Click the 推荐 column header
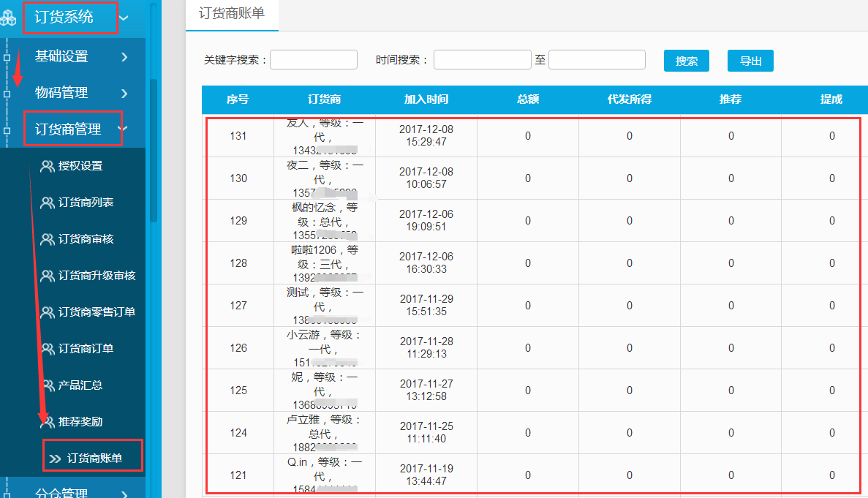The image size is (868, 498). tap(731, 99)
